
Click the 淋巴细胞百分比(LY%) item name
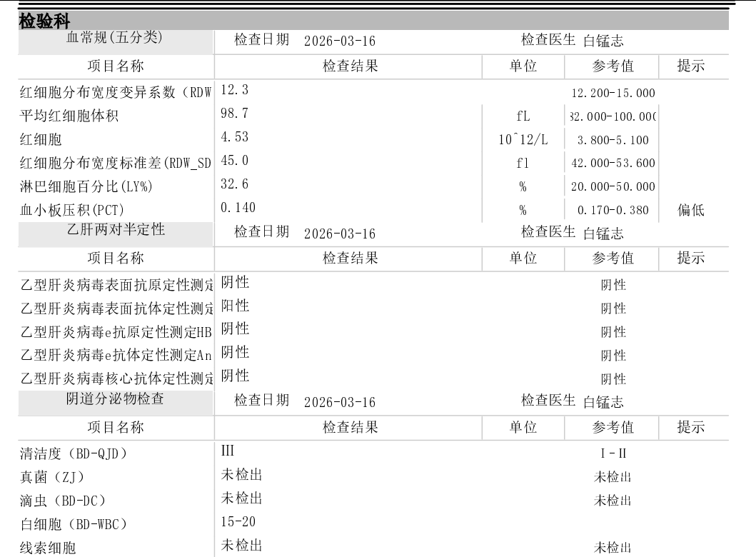(86, 187)
